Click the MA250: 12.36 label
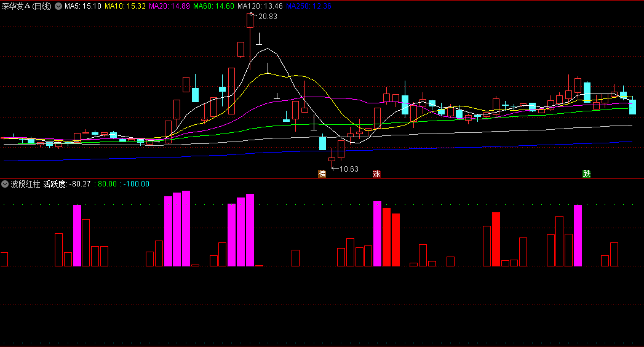644x347 pixels. (x=308, y=6)
